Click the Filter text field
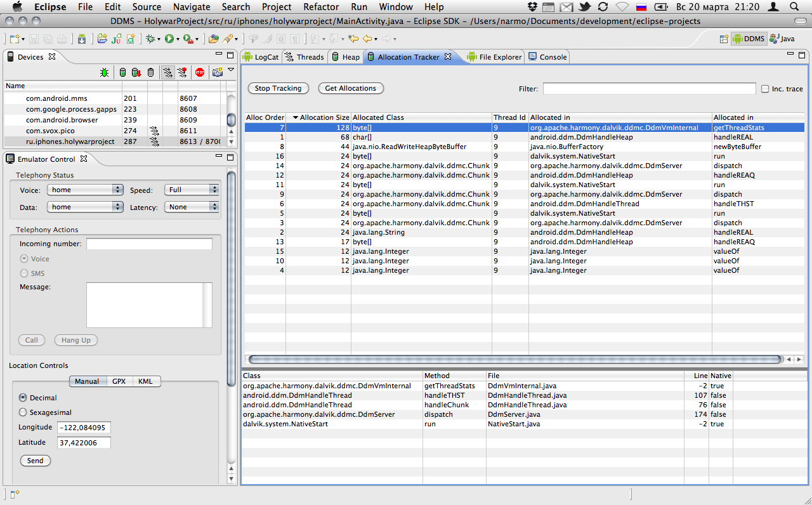Image resolution: width=812 pixels, height=505 pixels. tap(649, 89)
